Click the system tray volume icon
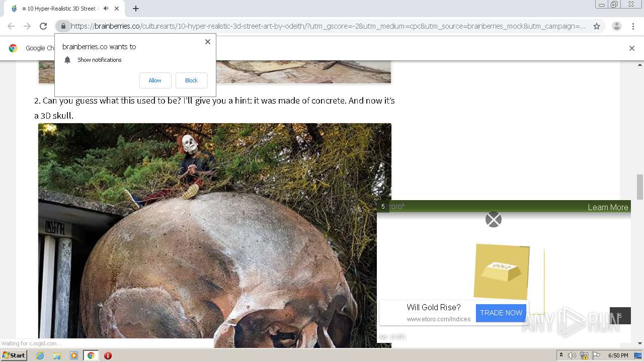 pyautogui.click(x=572, y=355)
